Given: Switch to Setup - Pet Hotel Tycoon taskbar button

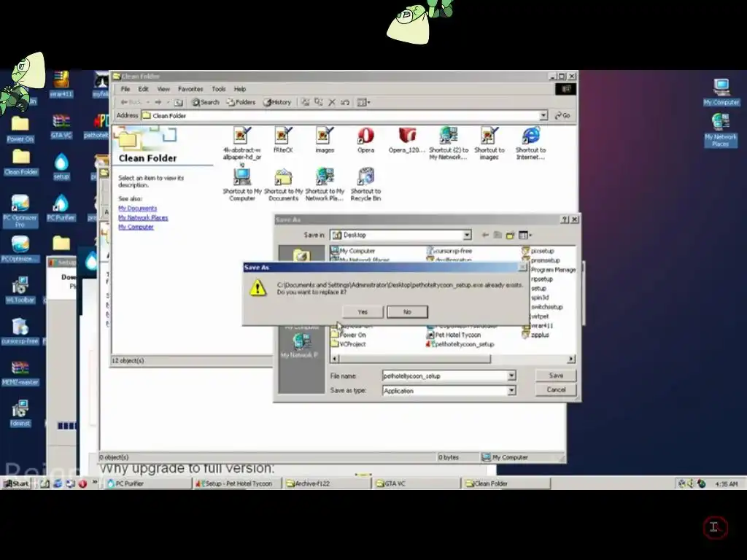Looking at the screenshot, I should point(237,484).
